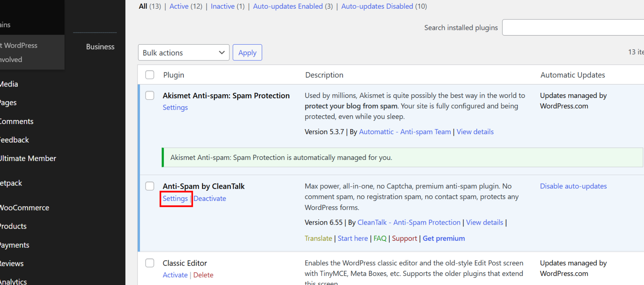Open the Bulk actions dropdown

coord(183,53)
